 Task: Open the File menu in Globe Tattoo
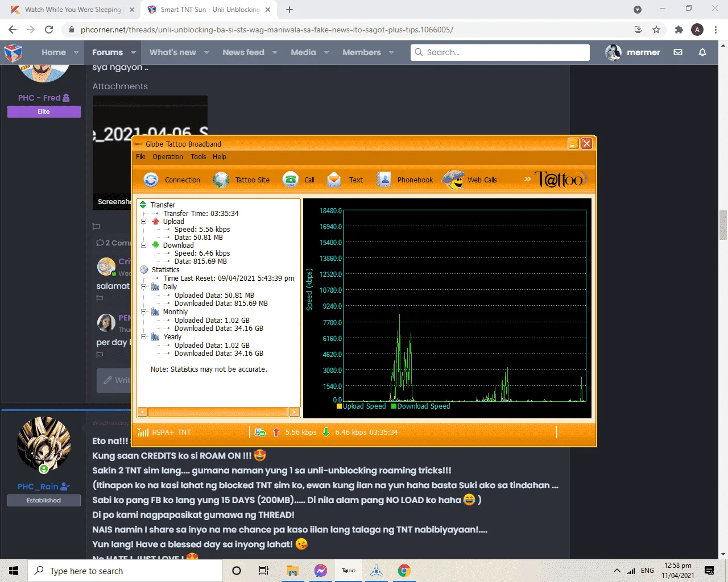[x=140, y=157]
